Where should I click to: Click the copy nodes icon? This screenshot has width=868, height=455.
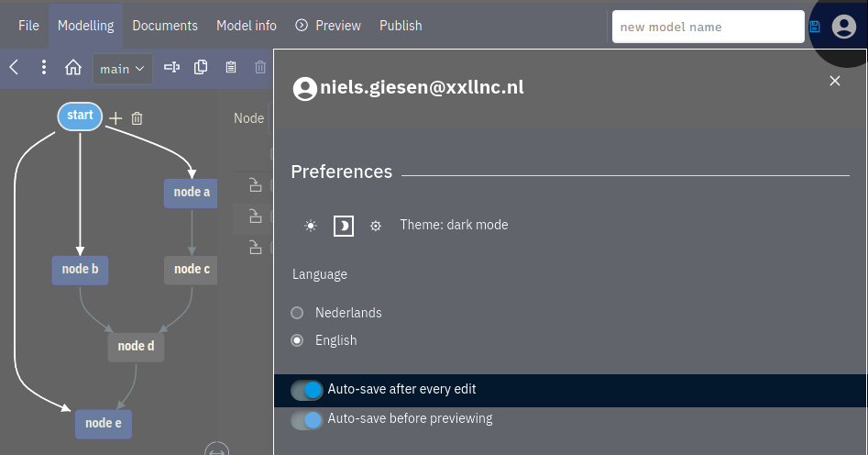coord(201,67)
